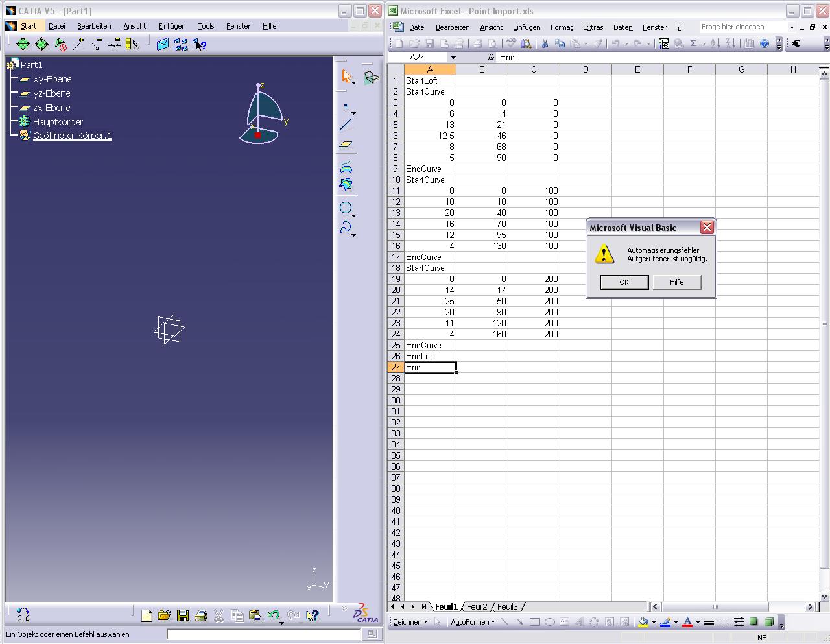Image resolution: width=830 pixels, height=644 pixels.
Task: Open the Einfügen menu in CATIA
Action: (172, 26)
